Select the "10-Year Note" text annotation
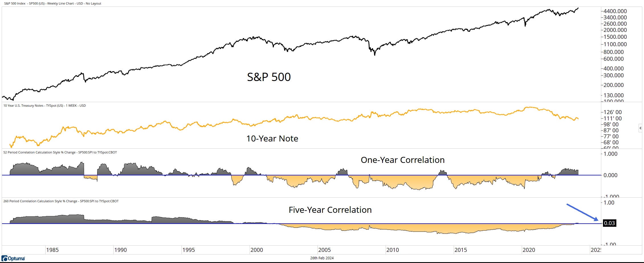644x263 pixels. click(x=272, y=139)
